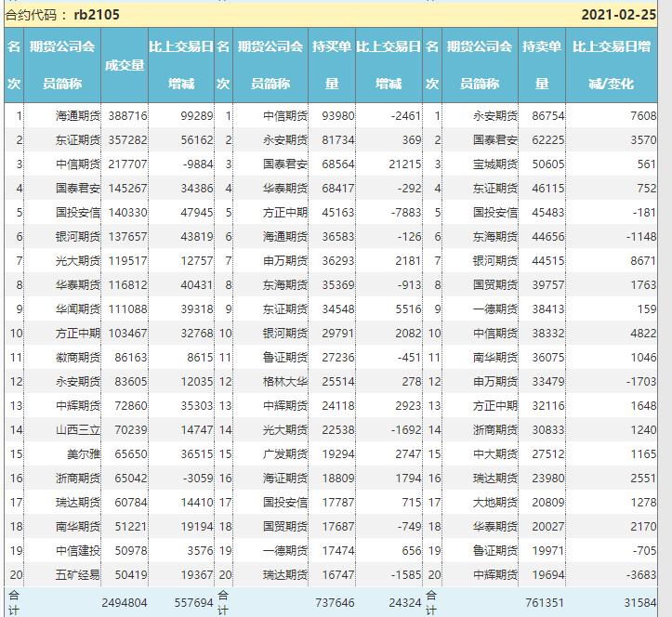
Task: Select 五矿经易 in volume list
Action: pos(77,574)
